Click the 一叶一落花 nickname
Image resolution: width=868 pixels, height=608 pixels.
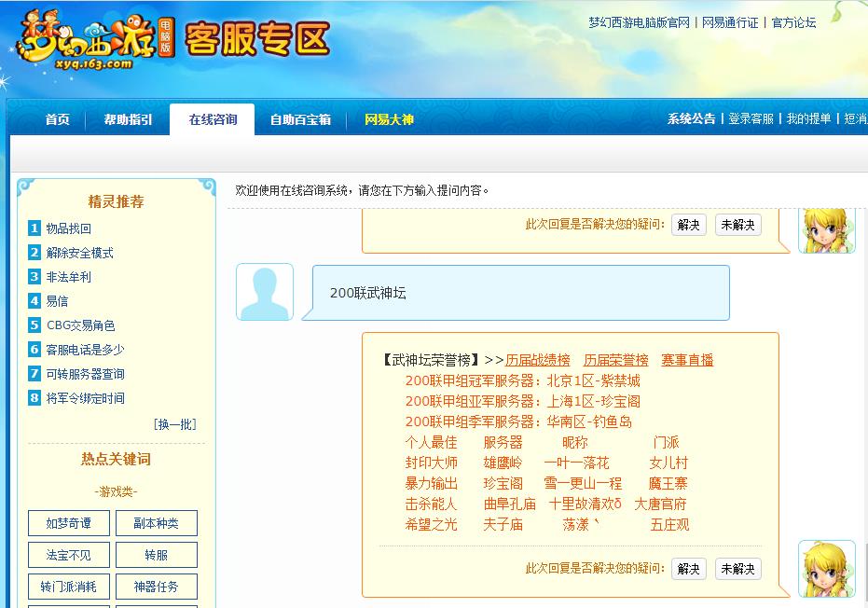coord(576,463)
